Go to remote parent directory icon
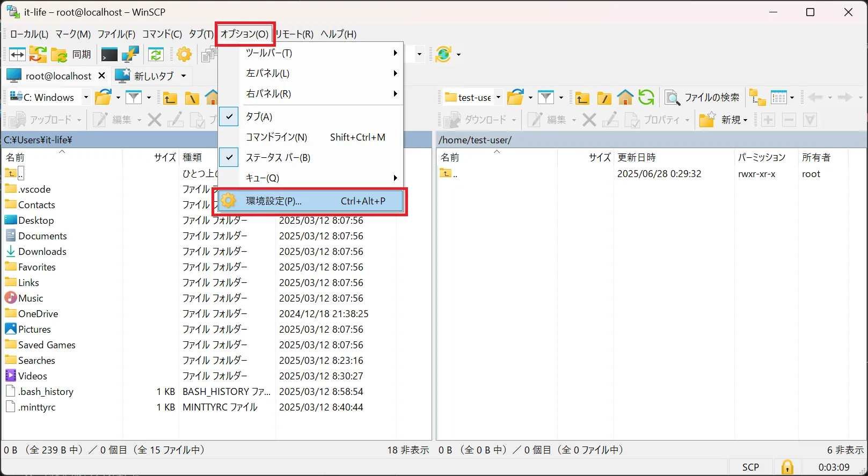The width and height of the screenshot is (868, 476). click(582, 98)
